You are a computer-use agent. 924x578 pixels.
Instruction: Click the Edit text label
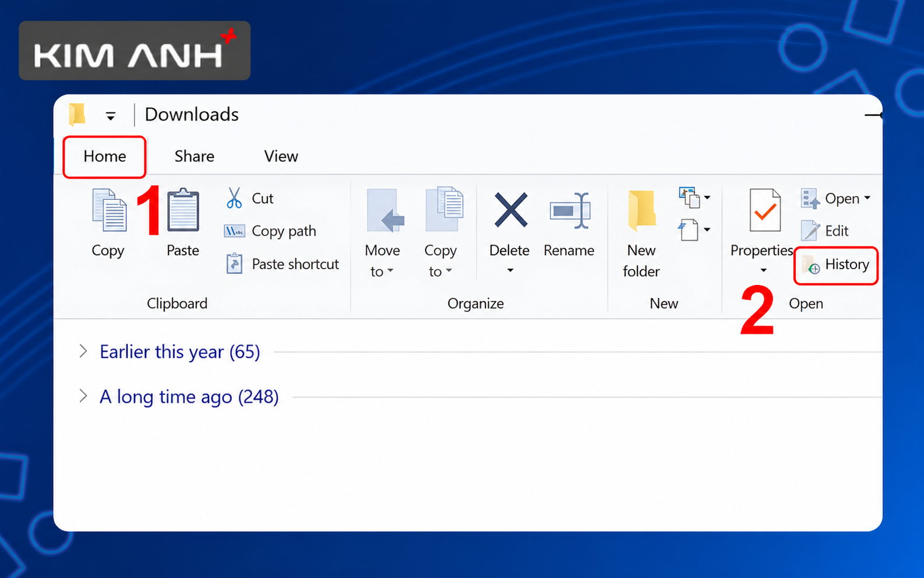coord(837,231)
